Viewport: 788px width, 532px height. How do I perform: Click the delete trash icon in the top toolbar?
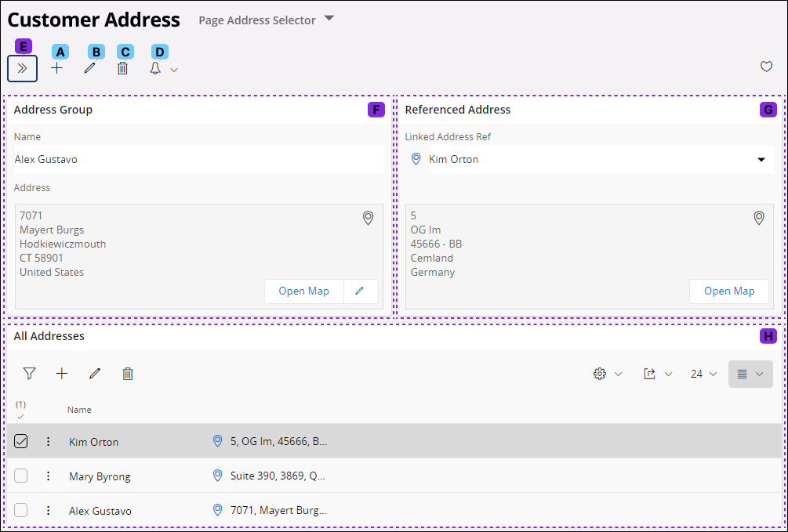click(123, 68)
